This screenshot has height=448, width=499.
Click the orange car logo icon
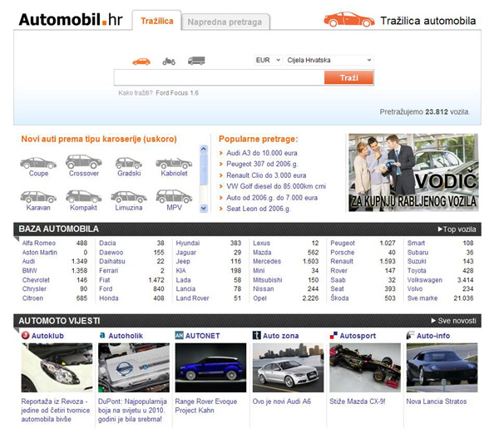(348, 20)
